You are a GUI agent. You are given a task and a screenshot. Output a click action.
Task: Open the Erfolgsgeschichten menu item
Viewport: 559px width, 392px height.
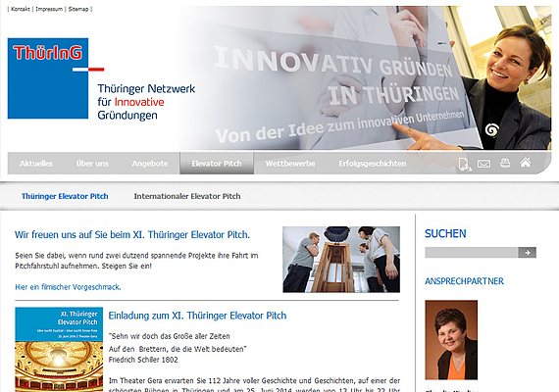[x=373, y=164]
